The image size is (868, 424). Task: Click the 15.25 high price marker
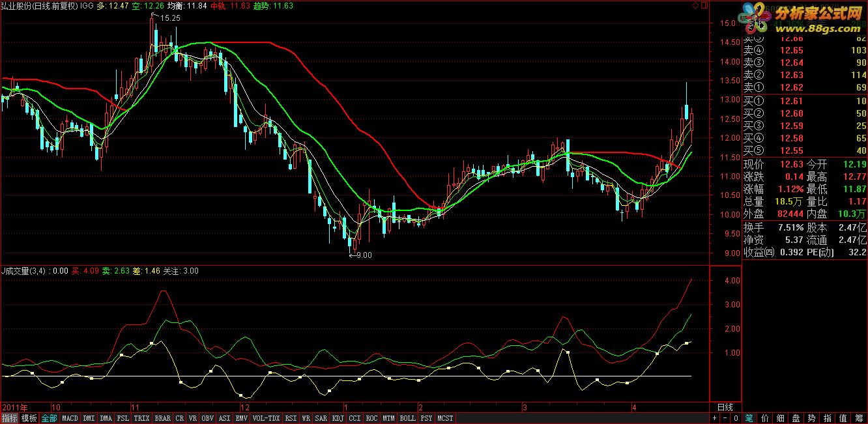(x=170, y=18)
